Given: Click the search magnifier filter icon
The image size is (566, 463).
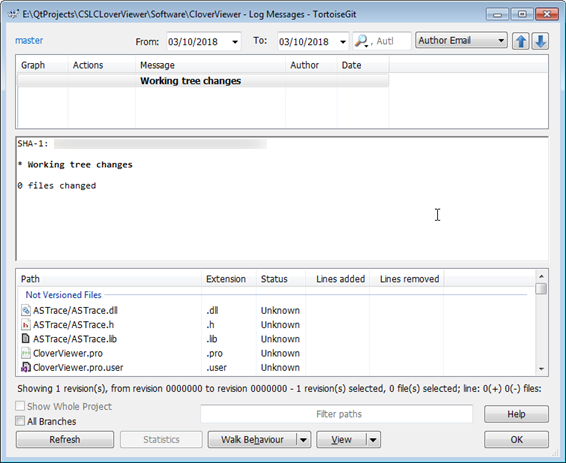Looking at the screenshot, I should tap(361, 41).
